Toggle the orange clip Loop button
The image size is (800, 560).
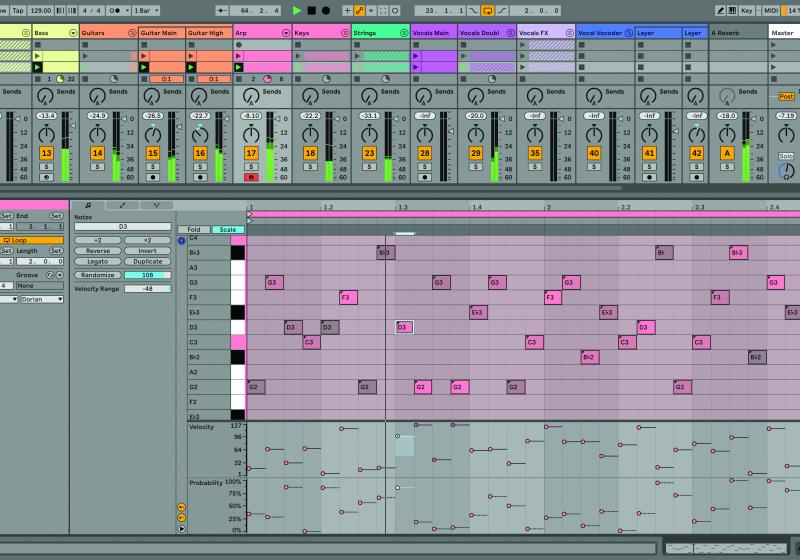click(x=32, y=240)
